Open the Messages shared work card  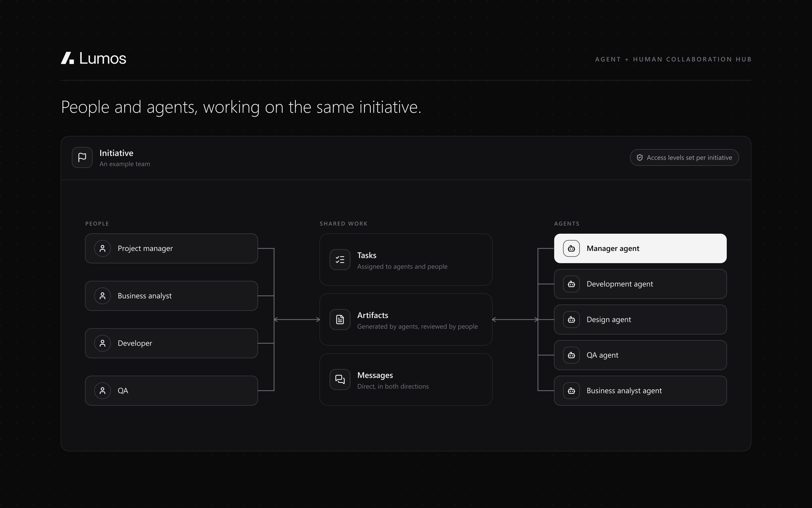coord(406,380)
